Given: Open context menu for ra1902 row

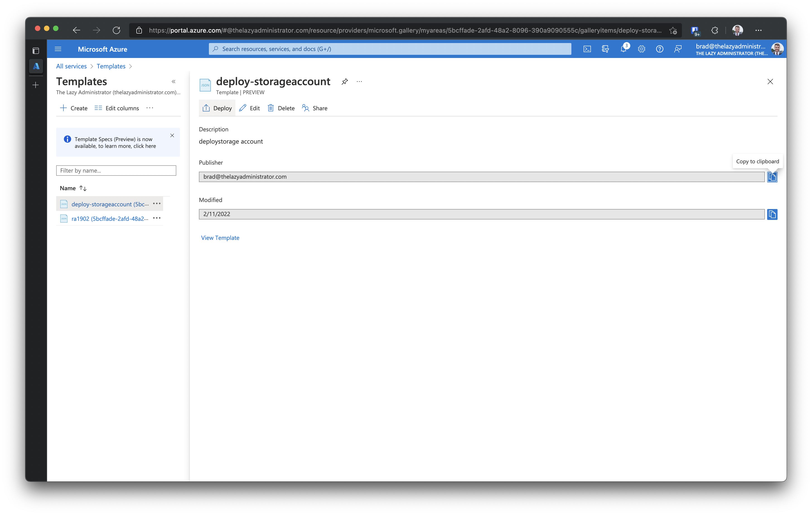Looking at the screenshot, I should coord(157,218).
